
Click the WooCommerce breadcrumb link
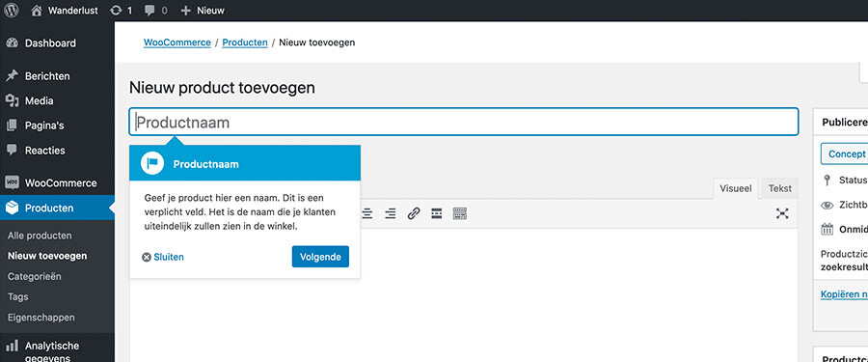click(177, 42)
